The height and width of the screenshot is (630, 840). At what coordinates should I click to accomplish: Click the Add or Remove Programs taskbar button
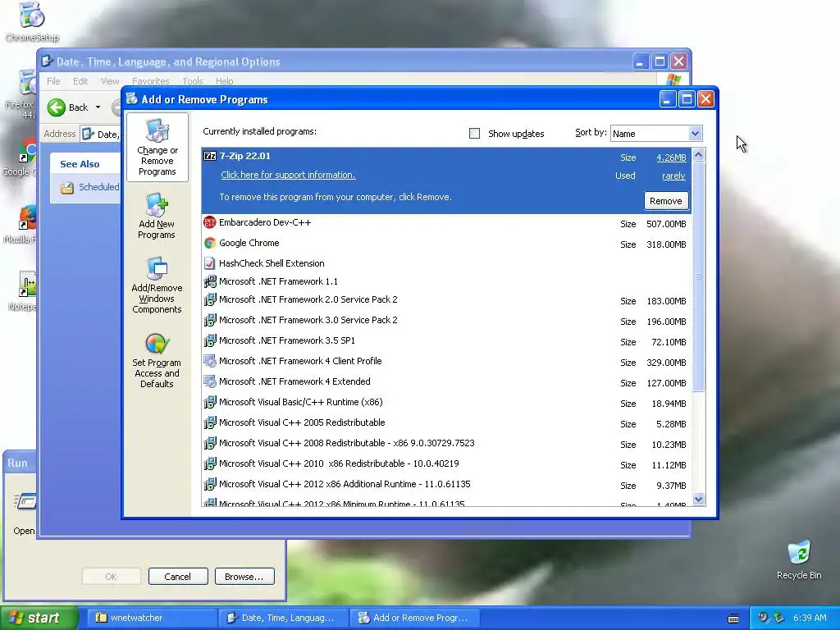tap(415, 618)
